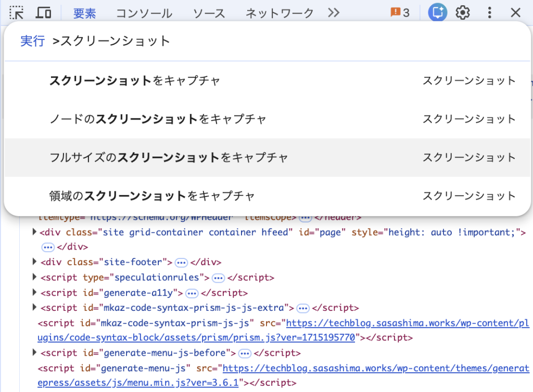Select the id="mkaz-code-syntax-prism-js-js" attribute text

click(x=167, y=323)
